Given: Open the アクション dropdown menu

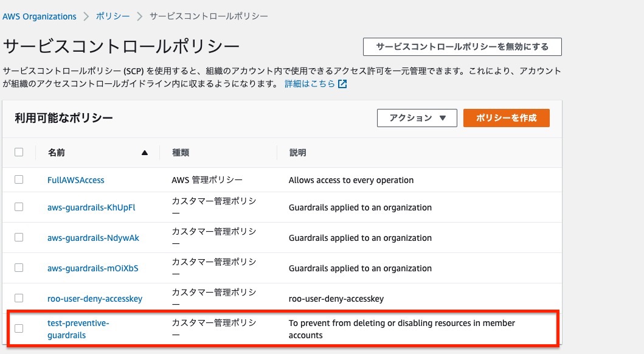Looking at the screenshot, I should tap(417, 117).
